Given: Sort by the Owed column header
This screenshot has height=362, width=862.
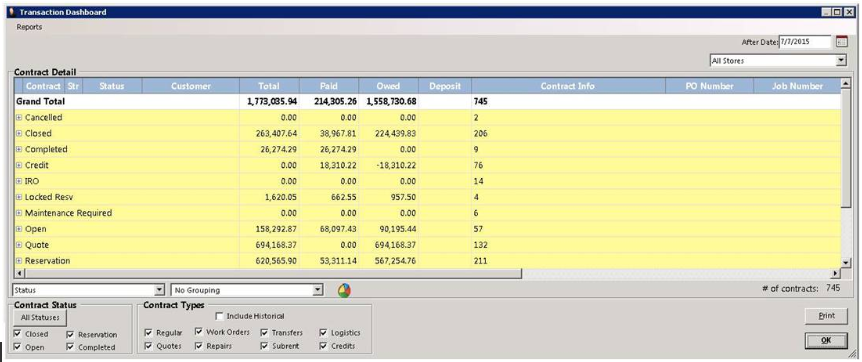Looking at the screenshot, I should (388, 86).
